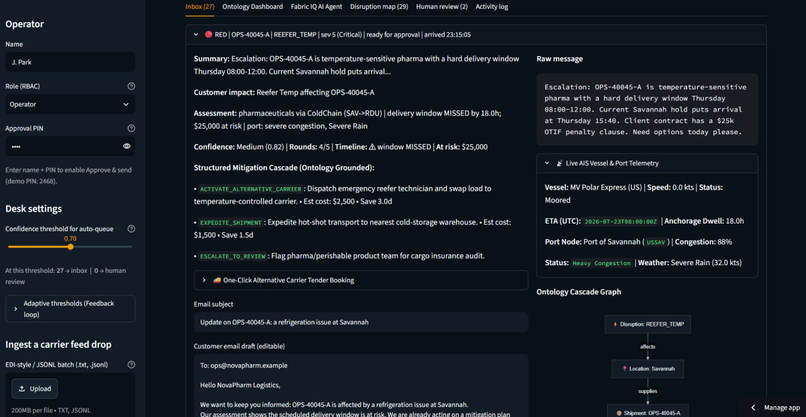This screenshot has height=417, width=806.
Task: Switch to Disruption map (29) tab
Action: pos(379,7)
